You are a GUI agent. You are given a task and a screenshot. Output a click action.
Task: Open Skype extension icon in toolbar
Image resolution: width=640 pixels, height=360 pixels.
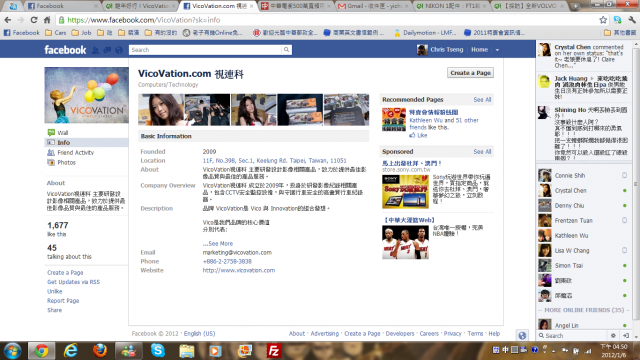tap(617, 20)
